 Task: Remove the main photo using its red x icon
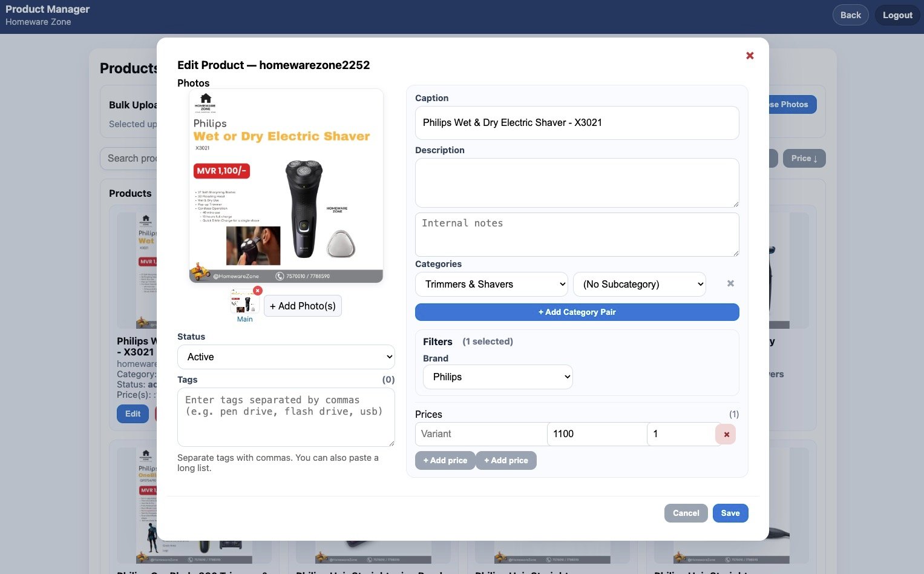click(x=258, y=291)
